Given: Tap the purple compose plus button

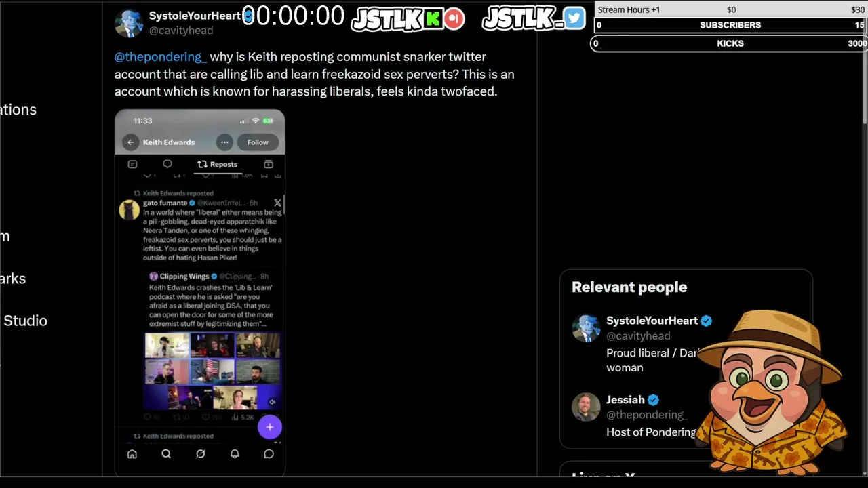Looking at the screenshot, I should click(269, 427).
